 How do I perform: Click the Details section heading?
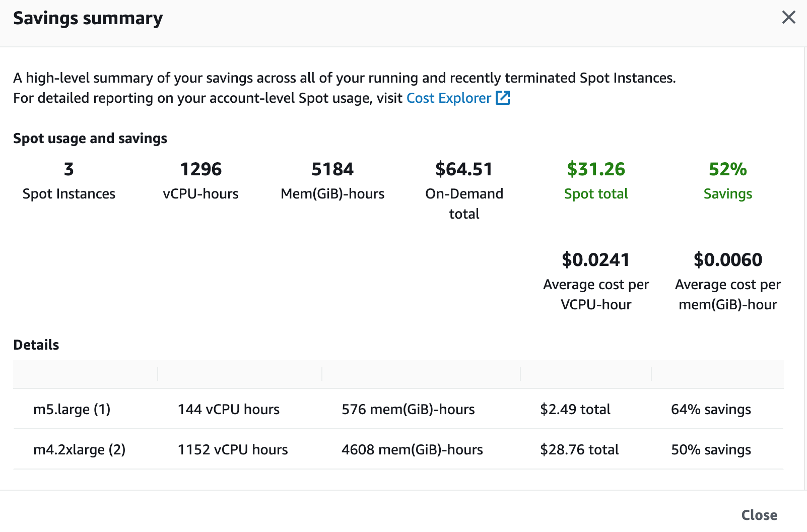[x=36, y=345]
